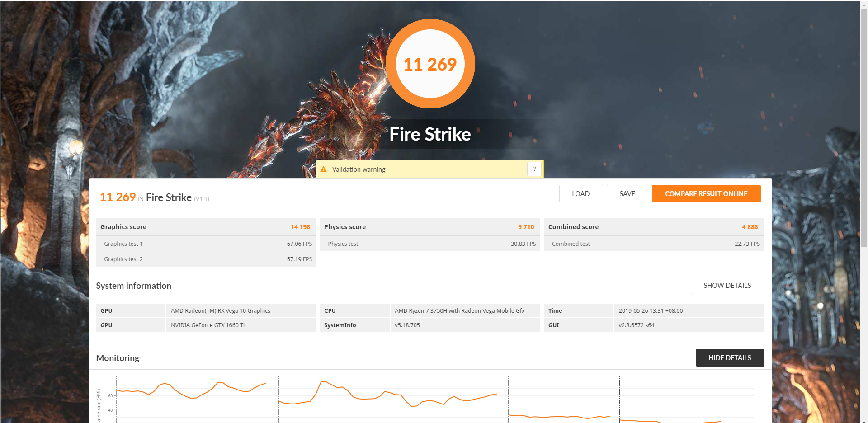868x423 pixels.
Task: Click the 11 269 score in result header
Action: tap(118, 197)
